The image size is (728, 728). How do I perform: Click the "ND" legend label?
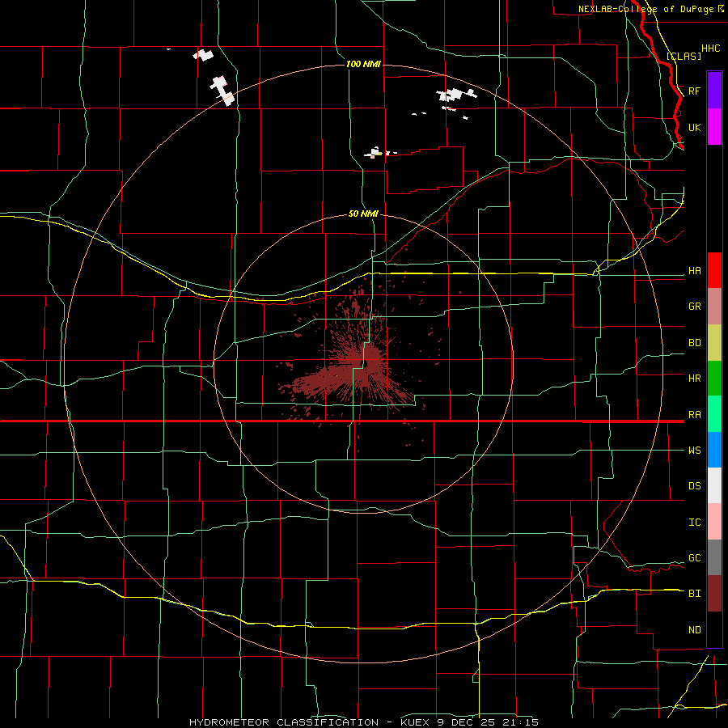pyautogui.click(x=694, y=630)
